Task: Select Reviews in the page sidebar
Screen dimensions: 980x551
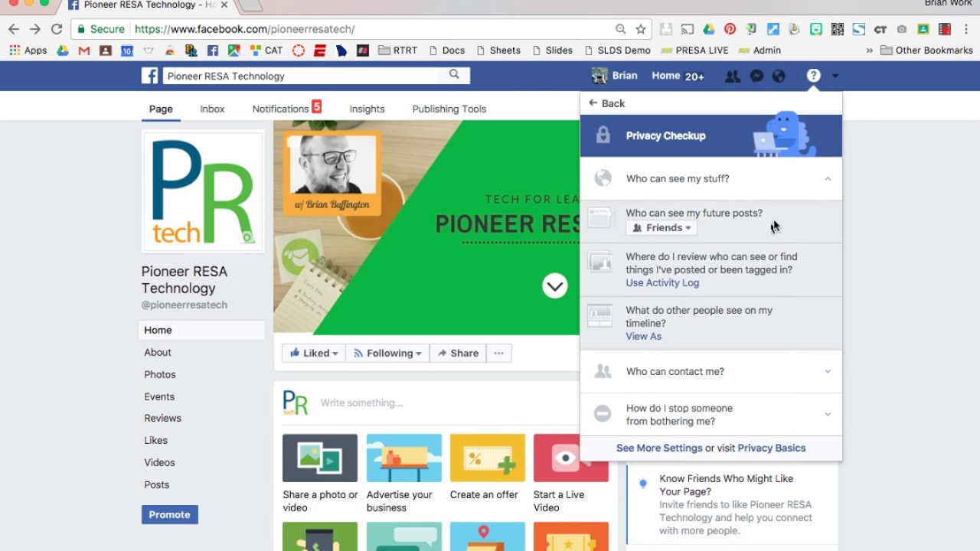Action: click(x=162, y=418)
